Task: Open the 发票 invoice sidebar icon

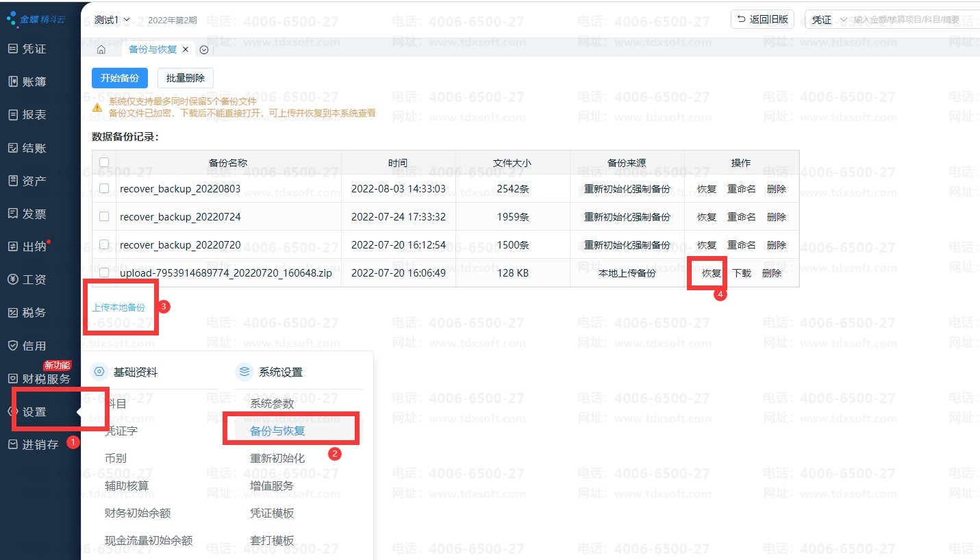Action: (x=13, y=214)
